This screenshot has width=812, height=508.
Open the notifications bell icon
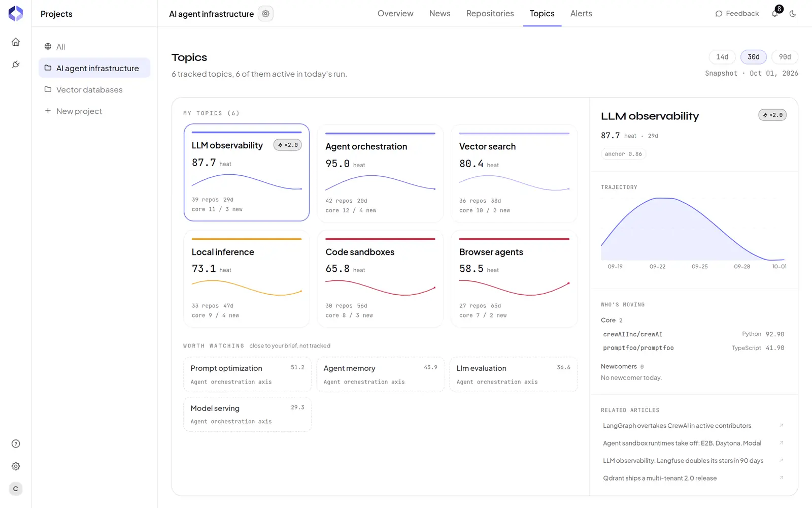click(x=775, y=13)
